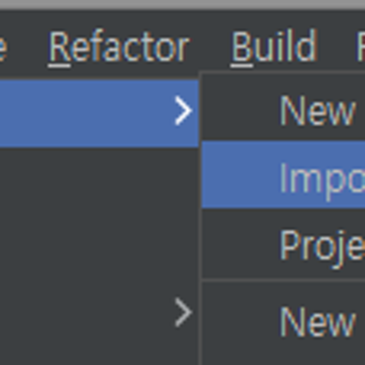This screenshot has width=365, height=365.
Task: Click the letters 'Impo' in blue row
Action: [322, 180]
